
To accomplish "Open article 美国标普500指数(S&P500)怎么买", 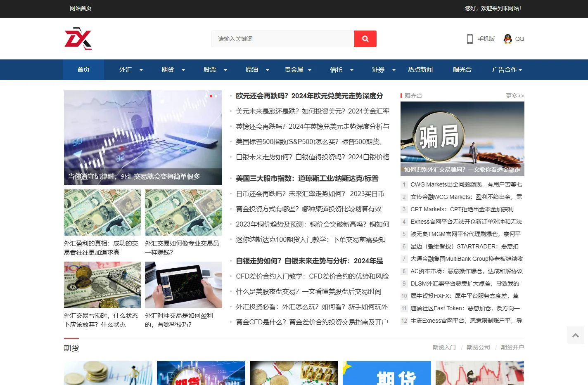I will pyautogui.click(x=310, y=142).
